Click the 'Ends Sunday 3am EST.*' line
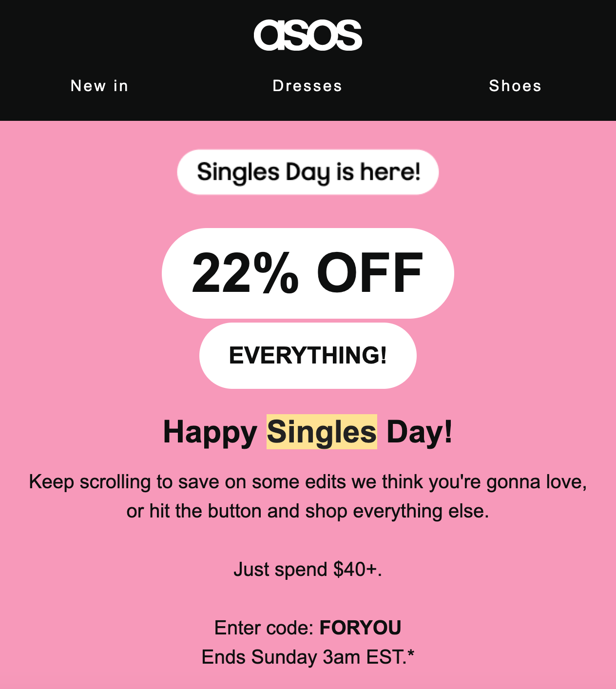The width and height of the screenshot is (616, 689). (308, 657)
